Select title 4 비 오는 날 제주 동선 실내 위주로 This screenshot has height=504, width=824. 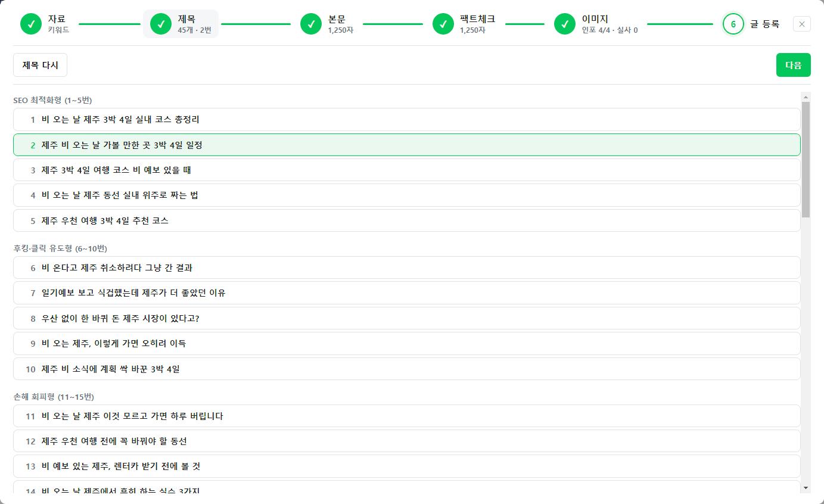point(406,195)
